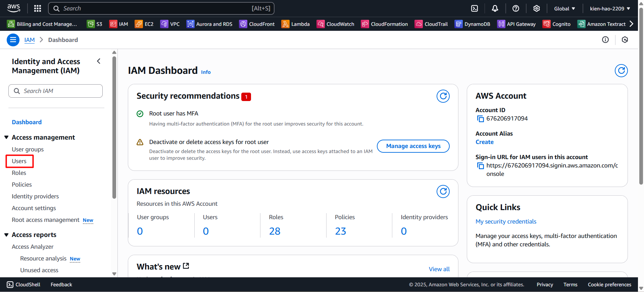Viewport: 644px width, 292px height.
Task: Open the kien-hao-2209 account dropdown
Action: click(x=610, y=8)
